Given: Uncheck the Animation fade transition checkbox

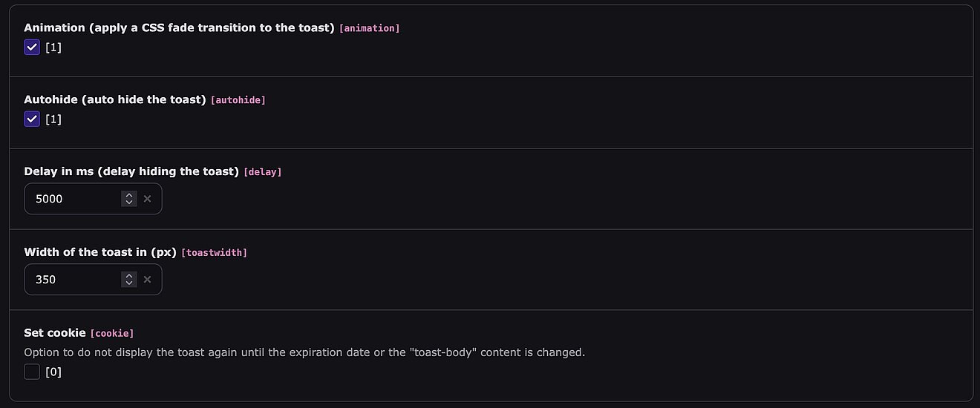Looking at the screenshot, I should click(x=32, y=47).
